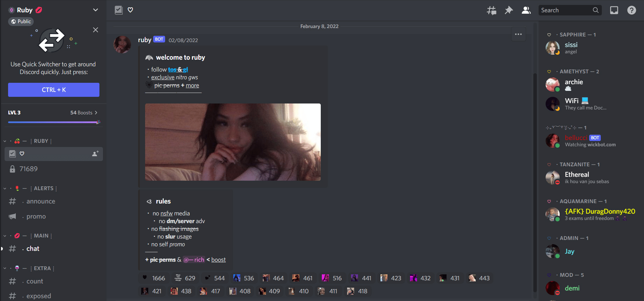The image size is (644, 301).
Task: Click the heart reaction with 1666
Action: pos(154,278)
